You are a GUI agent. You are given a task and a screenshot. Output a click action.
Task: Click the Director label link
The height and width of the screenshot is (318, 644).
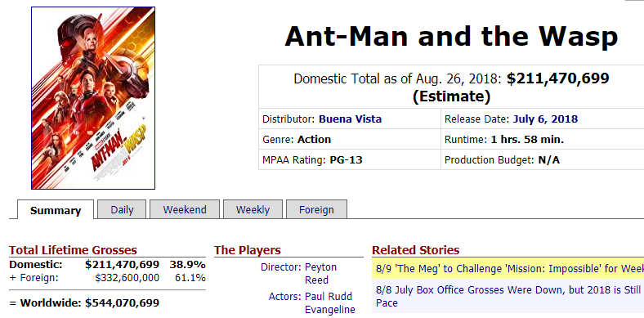[281, 267]
